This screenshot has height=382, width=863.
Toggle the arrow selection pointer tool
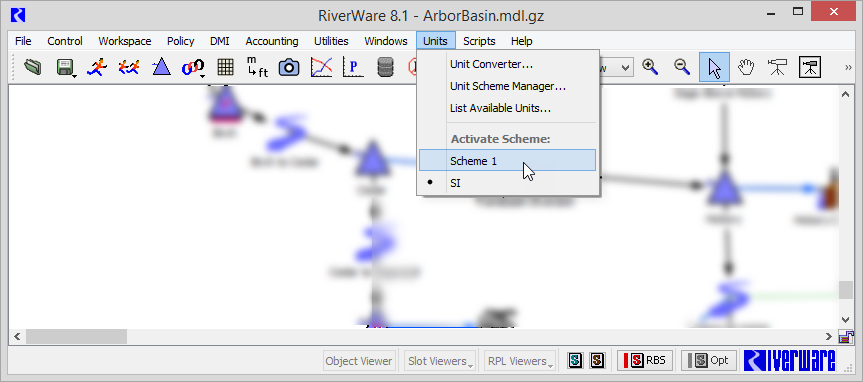point(714,67)
